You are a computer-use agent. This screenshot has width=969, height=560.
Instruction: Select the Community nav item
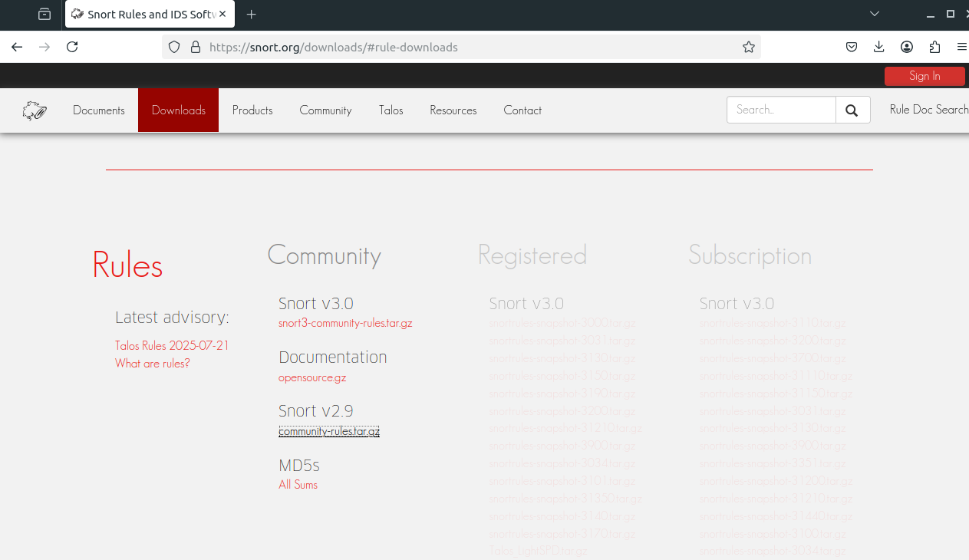(325, 110)
